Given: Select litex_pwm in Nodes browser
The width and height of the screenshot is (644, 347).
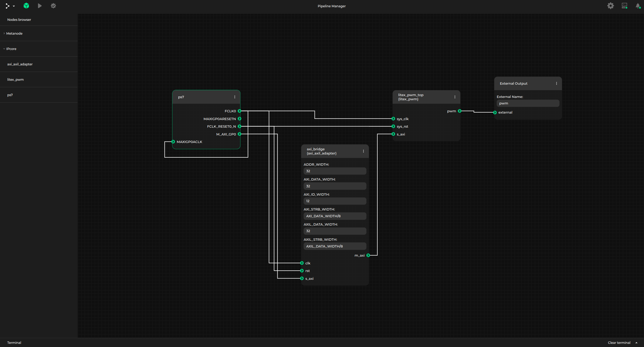Looking at the screenshot, I should pos(39,79).
